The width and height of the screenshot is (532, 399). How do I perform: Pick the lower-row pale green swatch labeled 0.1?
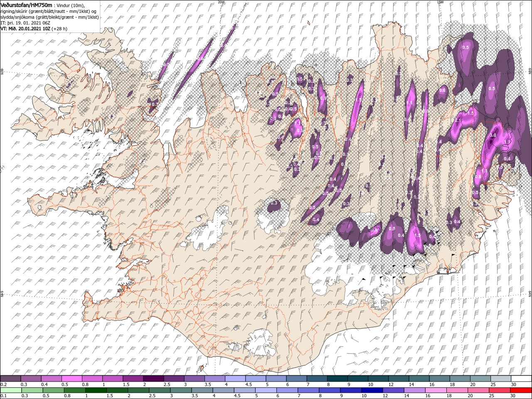(x=11, y=390)
